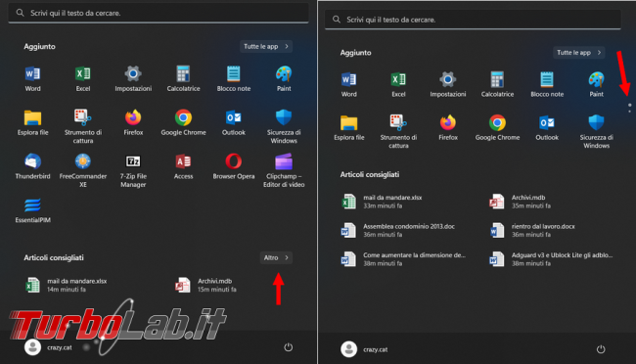
Task: Open Adguard v3 e Ublock Lite document
Action: point(552,259)
